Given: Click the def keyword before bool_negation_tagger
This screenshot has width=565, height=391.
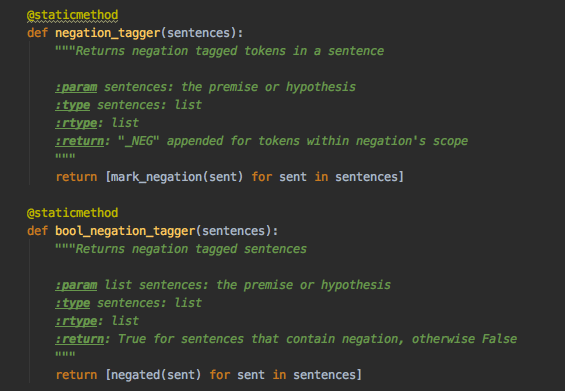Looking at the screenshot, I should click(37, 231).
